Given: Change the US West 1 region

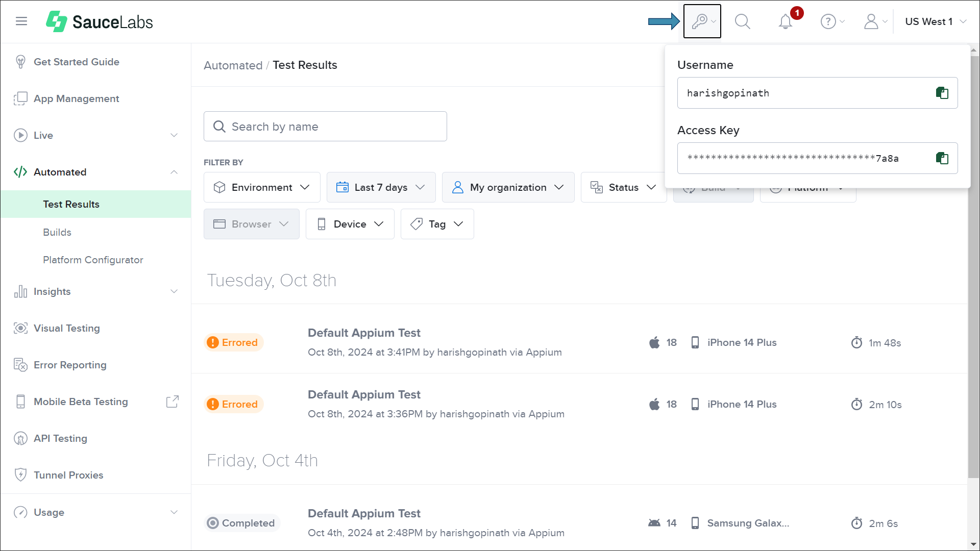Looking at the screenshot, I should point(936,21).
